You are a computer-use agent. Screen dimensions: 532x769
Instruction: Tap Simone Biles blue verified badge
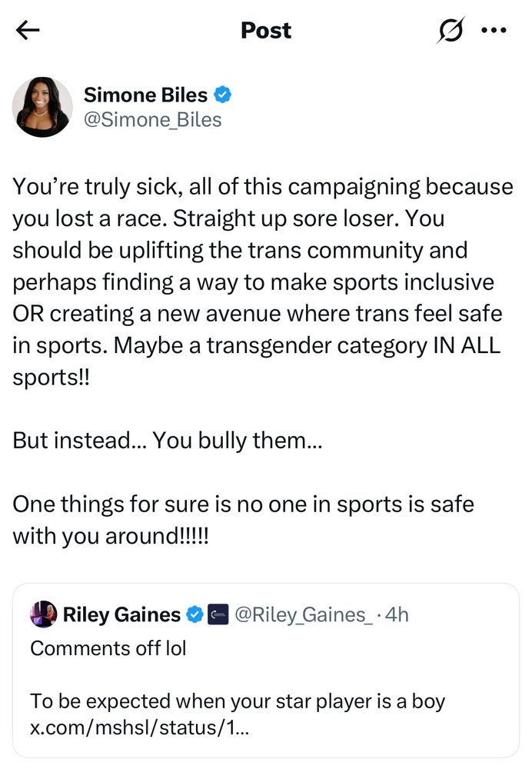[223, 95]
